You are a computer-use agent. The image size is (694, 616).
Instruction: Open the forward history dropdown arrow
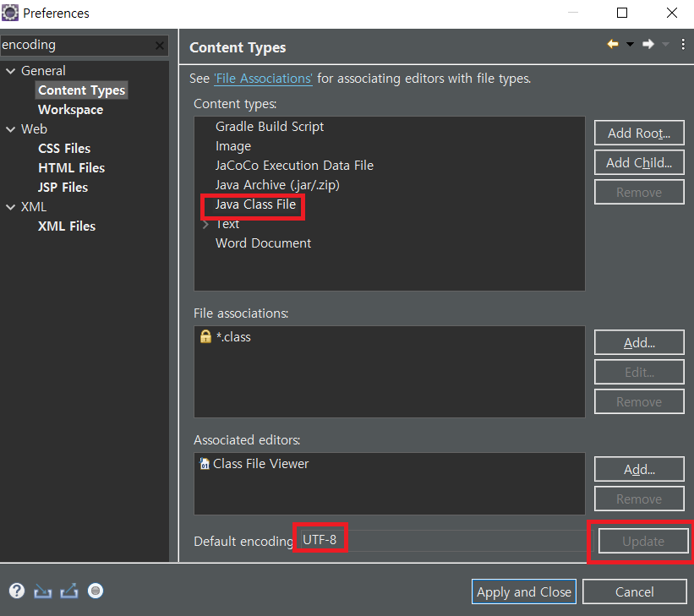click(x=665, y=44)
